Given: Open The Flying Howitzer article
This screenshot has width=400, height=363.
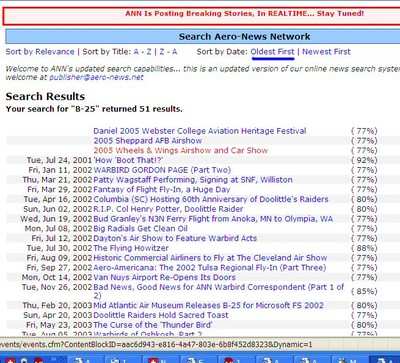Looking at the screenshot, I should pos(131,248).
